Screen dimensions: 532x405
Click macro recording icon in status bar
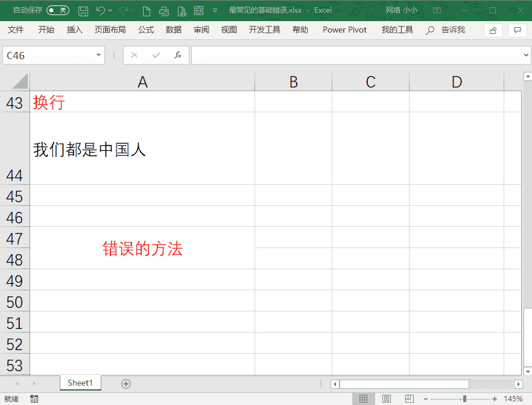[34, 398]
